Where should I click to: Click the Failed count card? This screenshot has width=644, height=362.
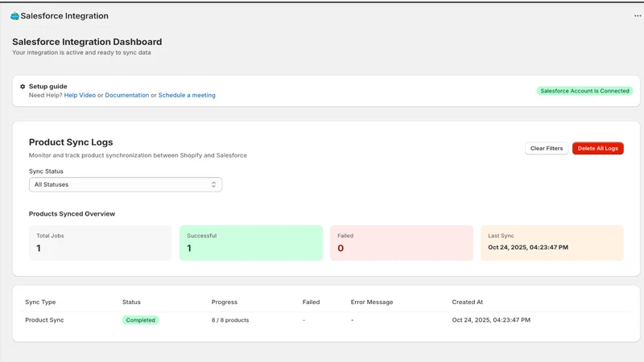(x=402, y=243)
